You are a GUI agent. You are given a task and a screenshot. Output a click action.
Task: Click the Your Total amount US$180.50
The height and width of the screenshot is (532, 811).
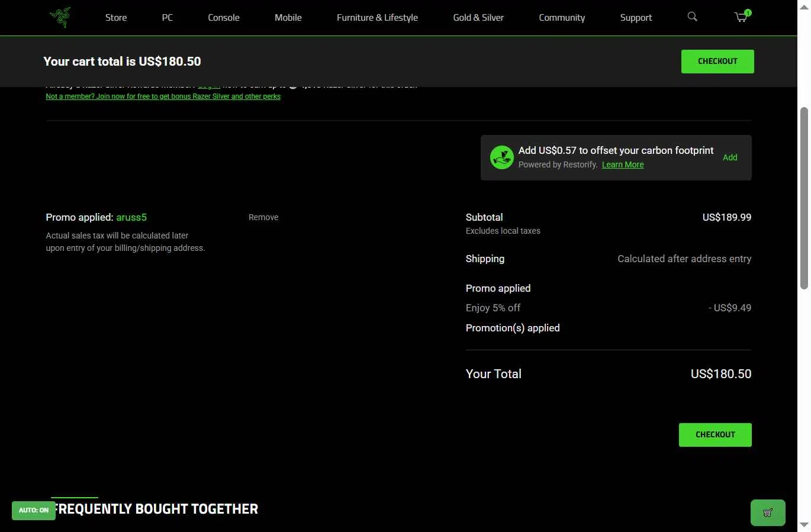coord(721,374)
